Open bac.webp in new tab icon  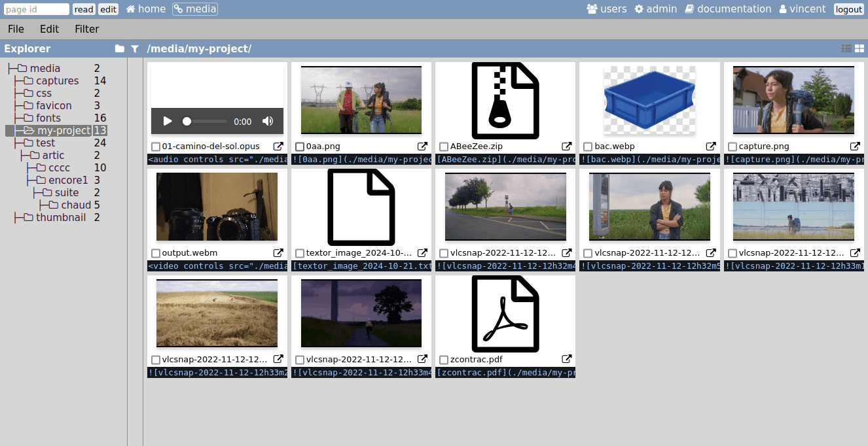click(711, 146)
